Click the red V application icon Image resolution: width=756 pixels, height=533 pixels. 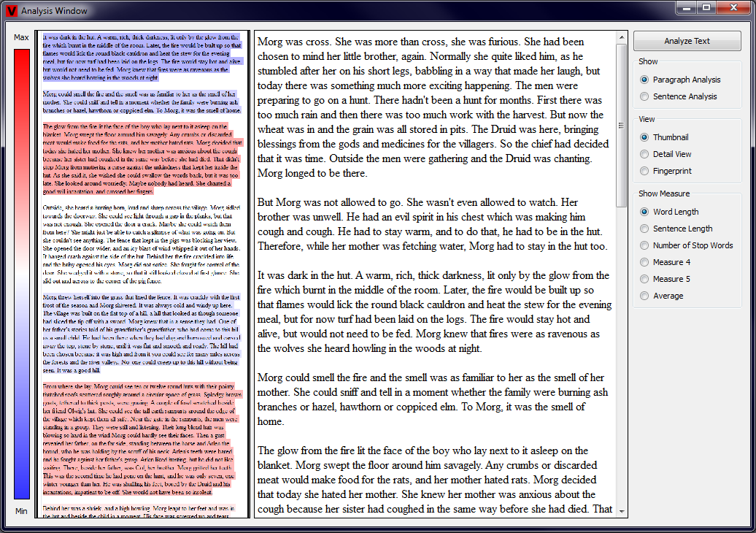(10, 10)
